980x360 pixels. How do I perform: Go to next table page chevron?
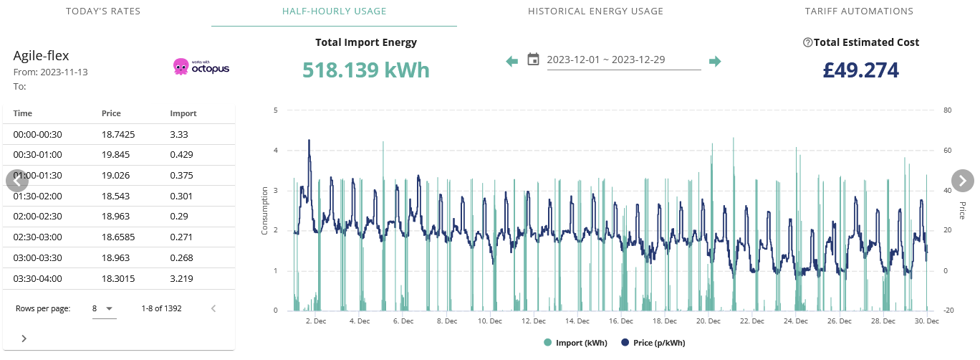click(24, 338)
